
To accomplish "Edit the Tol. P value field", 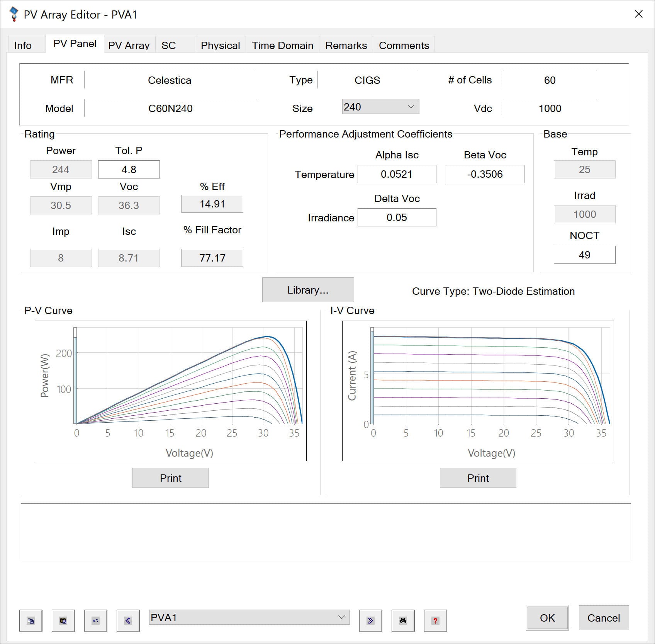I will [x=129, y=169].
